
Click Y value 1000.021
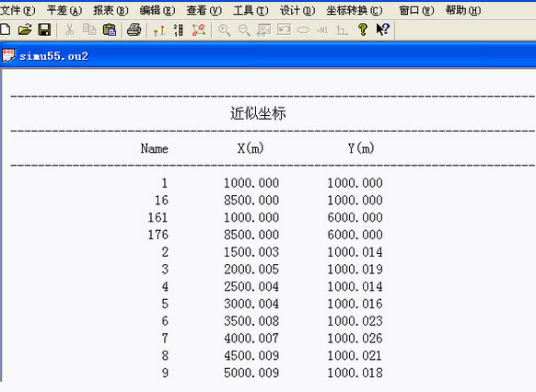(x=355, y=356)
